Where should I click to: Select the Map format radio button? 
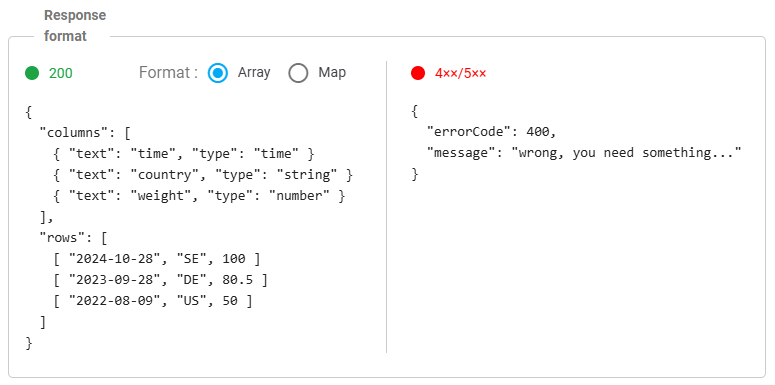coord(299,73)
